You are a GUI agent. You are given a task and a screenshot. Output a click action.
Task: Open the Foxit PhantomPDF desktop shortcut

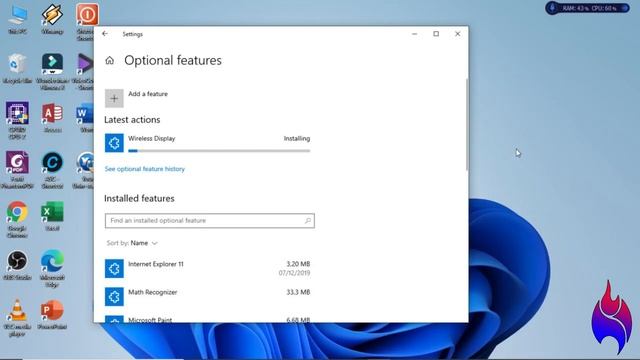17,170
